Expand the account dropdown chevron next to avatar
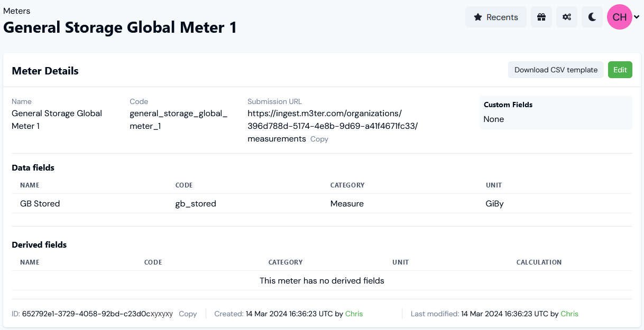The width and height of the screenshot is (644, 330). tap(637, 16)
